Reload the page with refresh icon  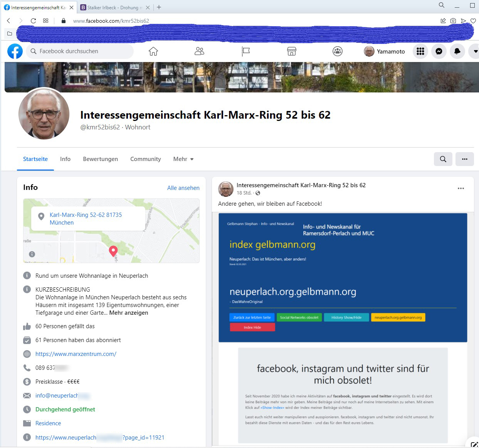coord(33,21)
